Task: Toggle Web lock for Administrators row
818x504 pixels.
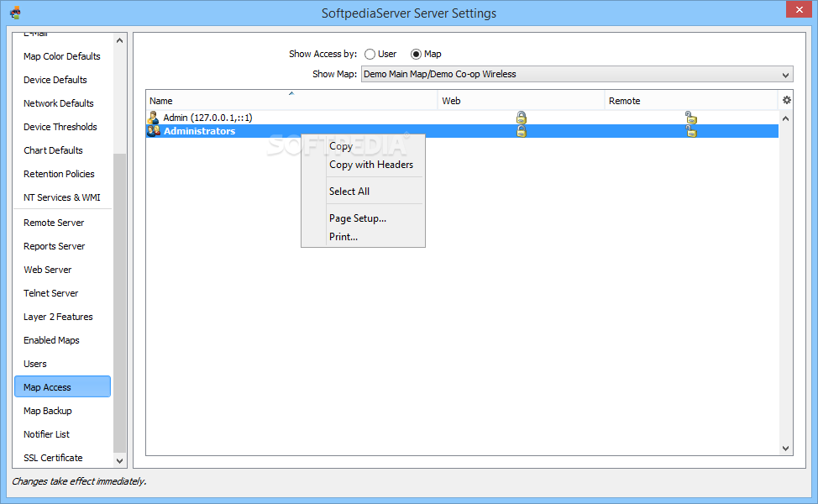Action: 522,131
